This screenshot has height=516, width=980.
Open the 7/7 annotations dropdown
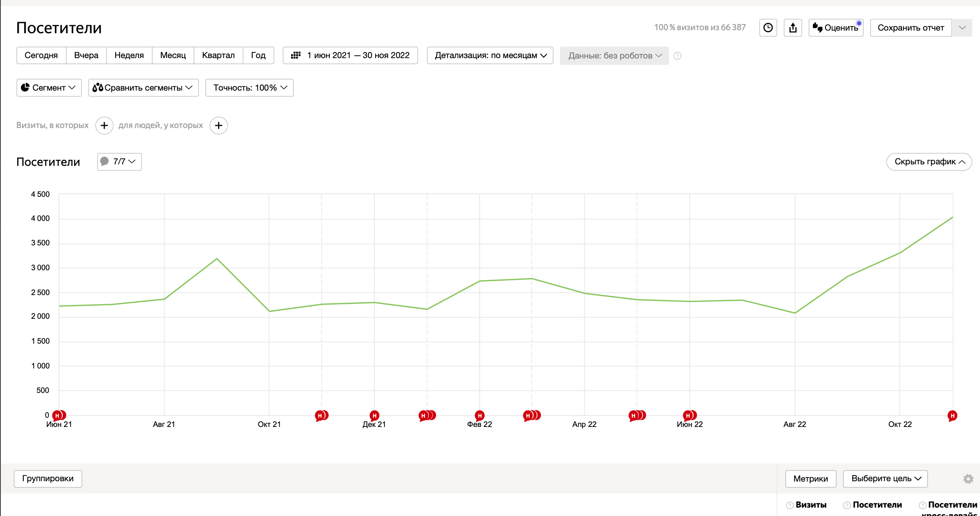click(x=119, y=162)
